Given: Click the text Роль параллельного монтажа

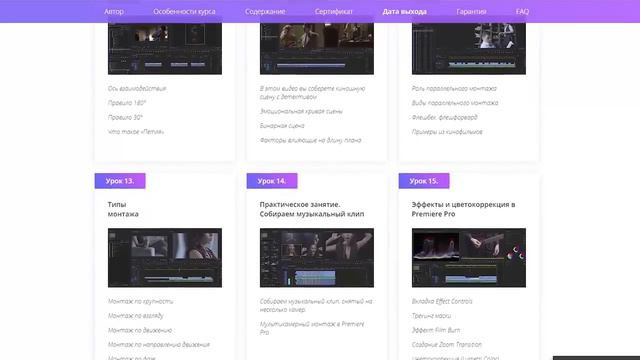Looking at the screenshot, I should [454, 89].
